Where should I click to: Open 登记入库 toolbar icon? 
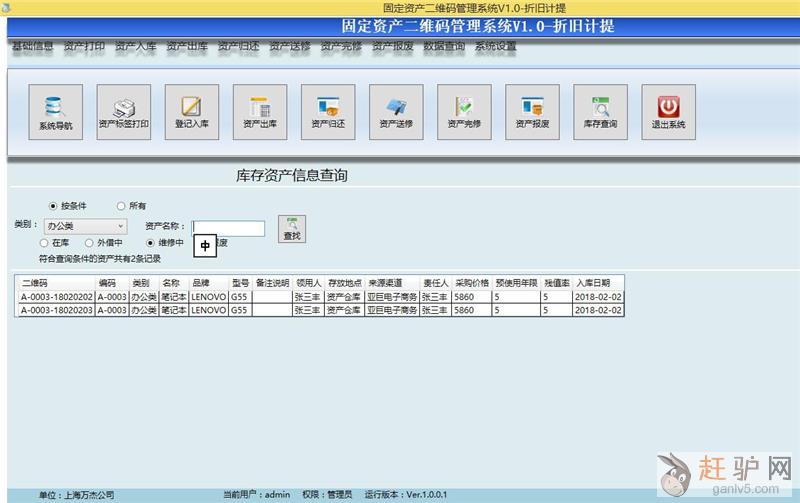(191, 112)
